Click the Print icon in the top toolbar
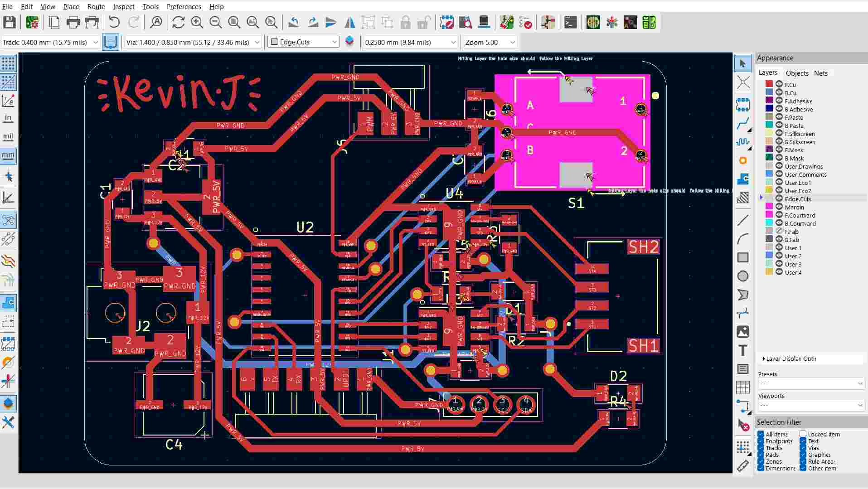This screenshot has width=868, height=489. coord(73,22)
